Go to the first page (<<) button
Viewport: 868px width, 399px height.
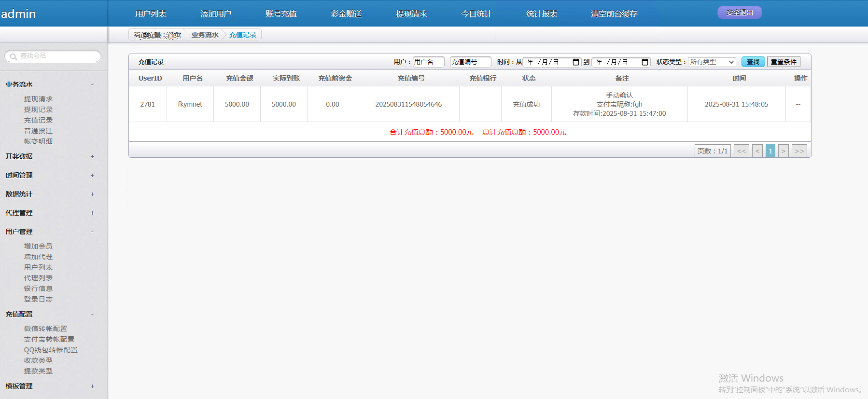tap(741, 151)
